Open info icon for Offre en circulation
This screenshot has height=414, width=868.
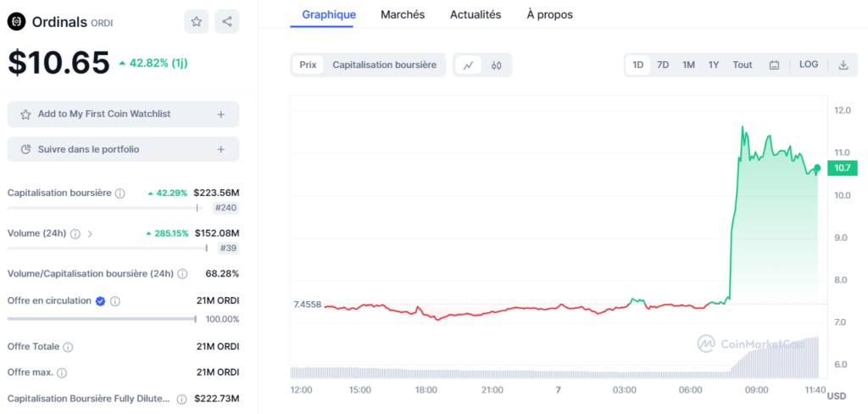pos(114,301)
